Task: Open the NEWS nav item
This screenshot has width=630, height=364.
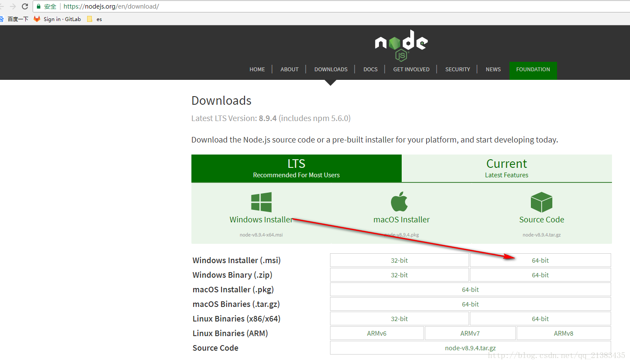Action: pyautogui.click(x=493, y=70)
